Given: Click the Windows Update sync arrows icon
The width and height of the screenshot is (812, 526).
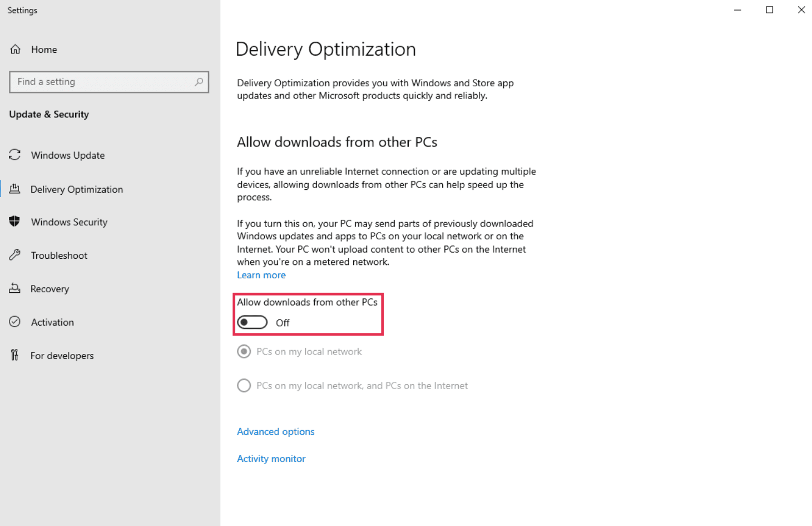Looking at the screenshot, I should [15, 155].
